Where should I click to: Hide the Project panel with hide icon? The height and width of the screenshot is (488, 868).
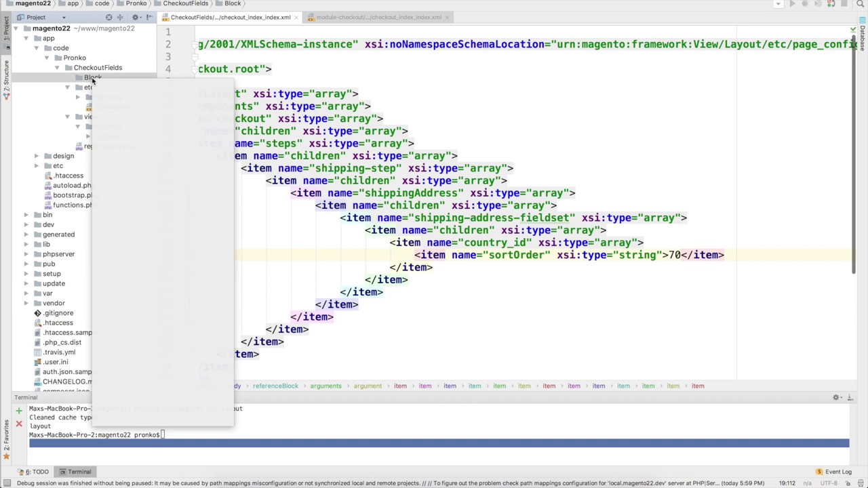[x=149, y=17]
